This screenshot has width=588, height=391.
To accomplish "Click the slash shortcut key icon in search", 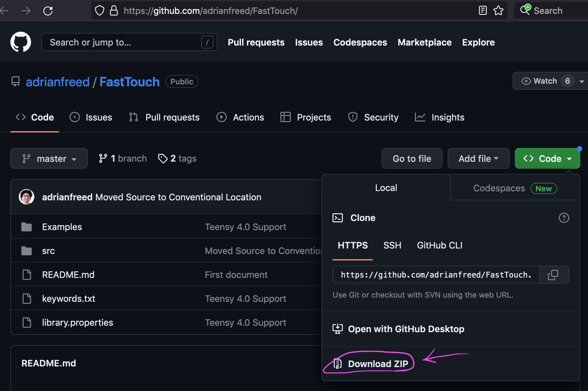I will (207, 42).
